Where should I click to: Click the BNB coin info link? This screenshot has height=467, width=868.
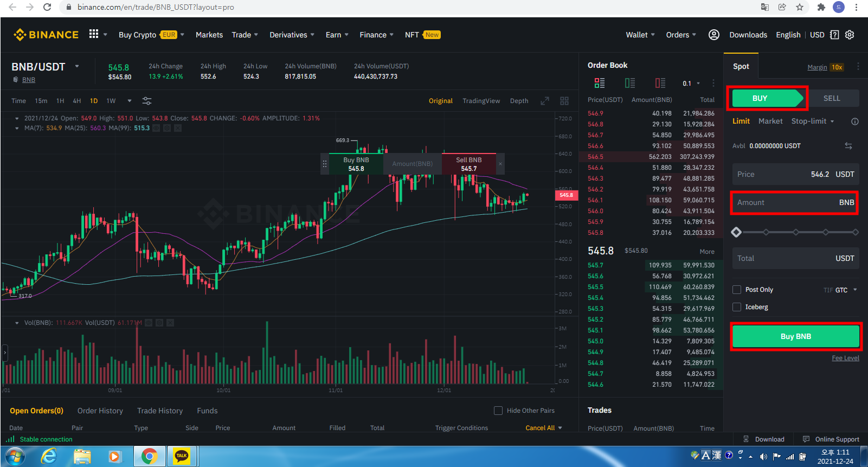pyautogui.click(x=29, y=80)
